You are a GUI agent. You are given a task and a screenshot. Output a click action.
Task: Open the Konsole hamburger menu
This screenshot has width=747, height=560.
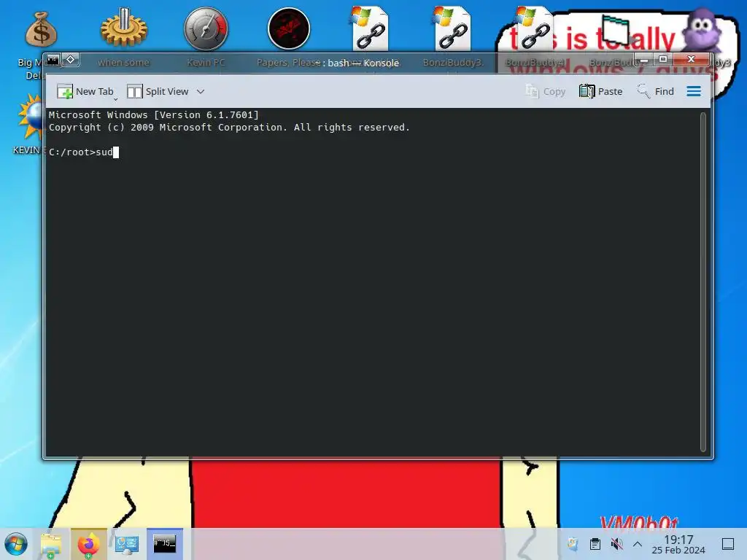point(694,91)
